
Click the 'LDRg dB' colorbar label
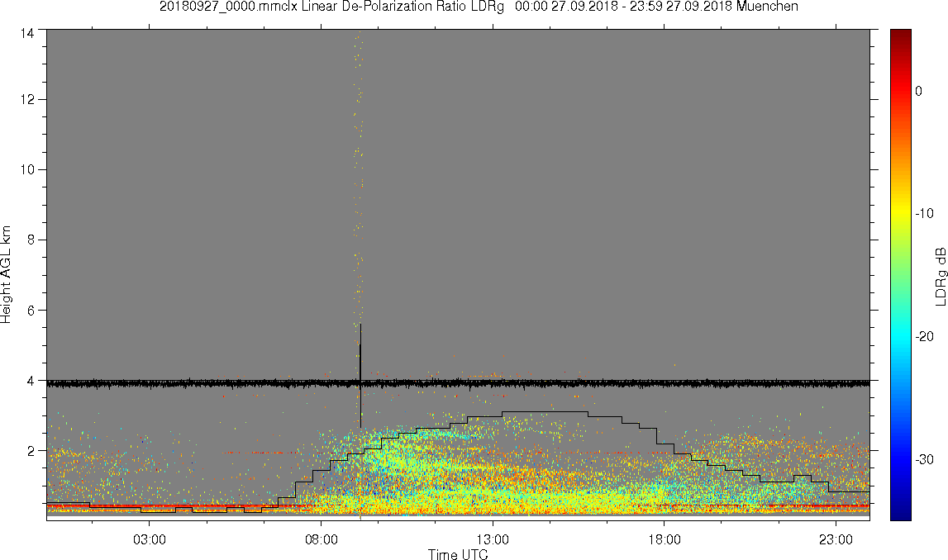[941, 276]
